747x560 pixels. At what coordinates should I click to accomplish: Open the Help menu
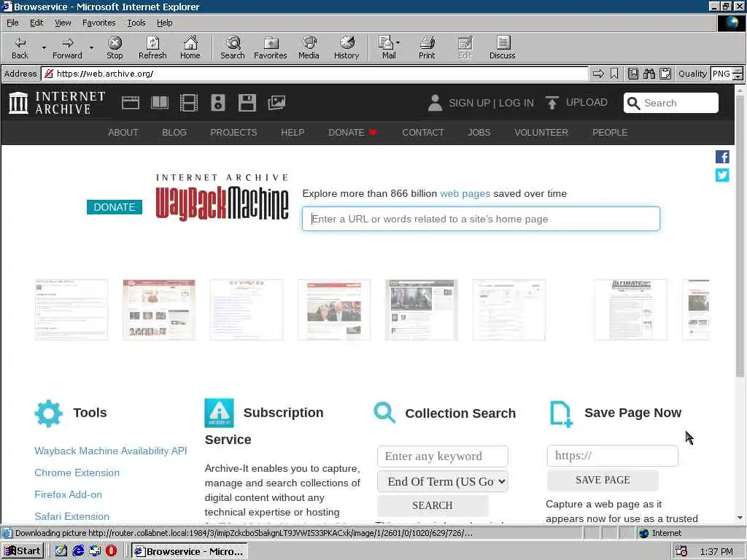[164, 23]
